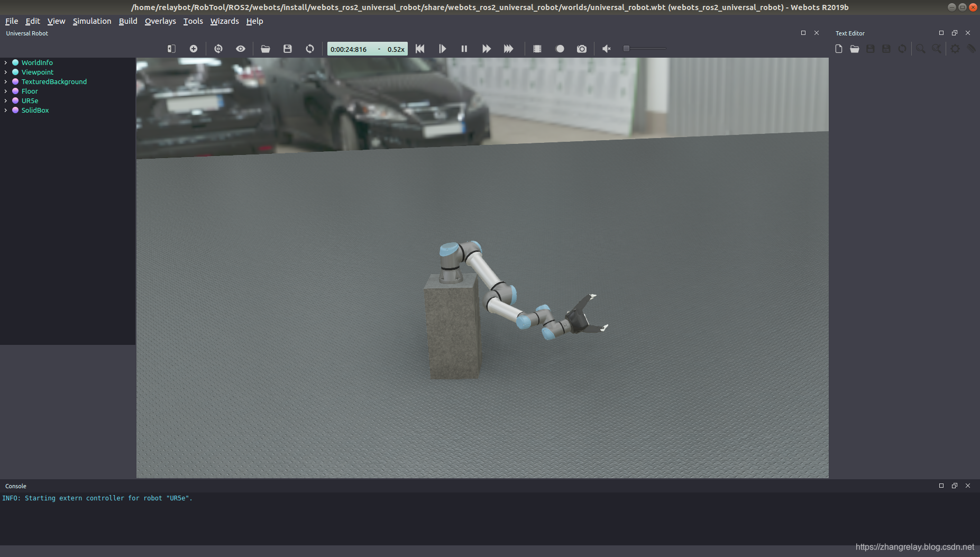Click the disabled first save icon in Text Editor
980x557 pixels.
point(871,49)
